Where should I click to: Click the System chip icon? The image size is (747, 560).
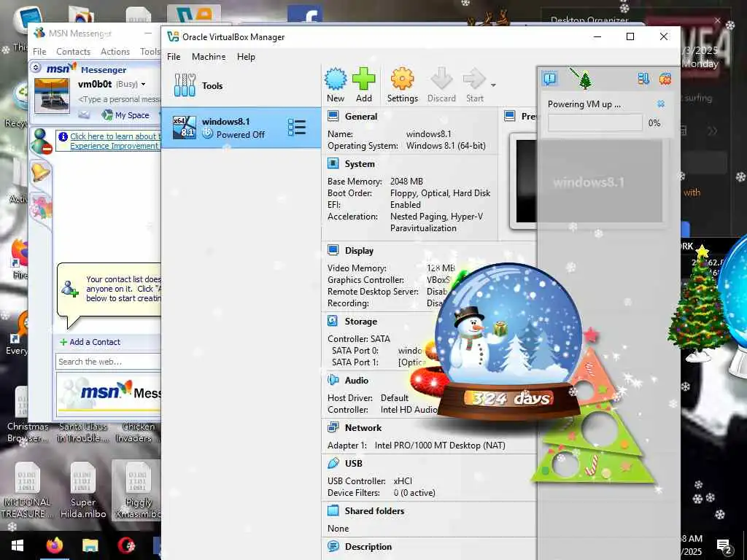coord(333,164)
